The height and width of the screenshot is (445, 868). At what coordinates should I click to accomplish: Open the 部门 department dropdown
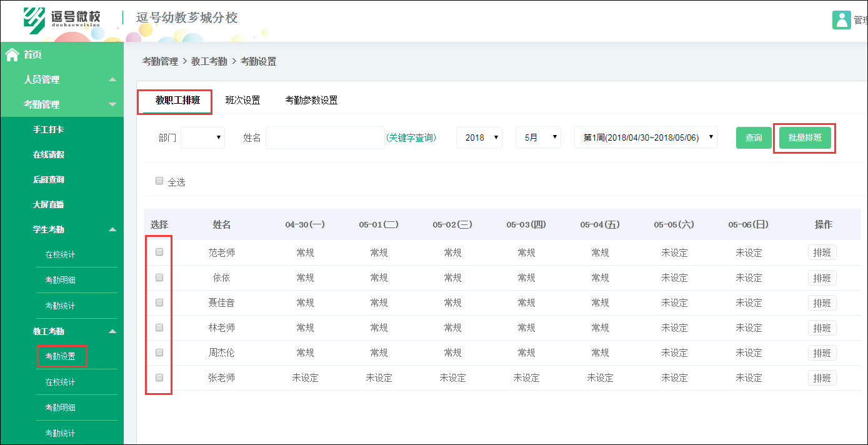(x=202, y=137)
